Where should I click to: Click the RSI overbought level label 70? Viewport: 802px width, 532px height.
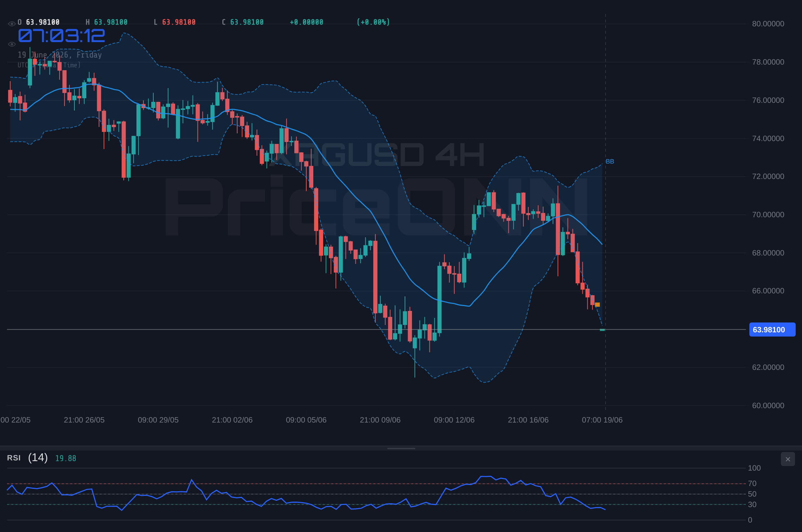click(752, 484)
